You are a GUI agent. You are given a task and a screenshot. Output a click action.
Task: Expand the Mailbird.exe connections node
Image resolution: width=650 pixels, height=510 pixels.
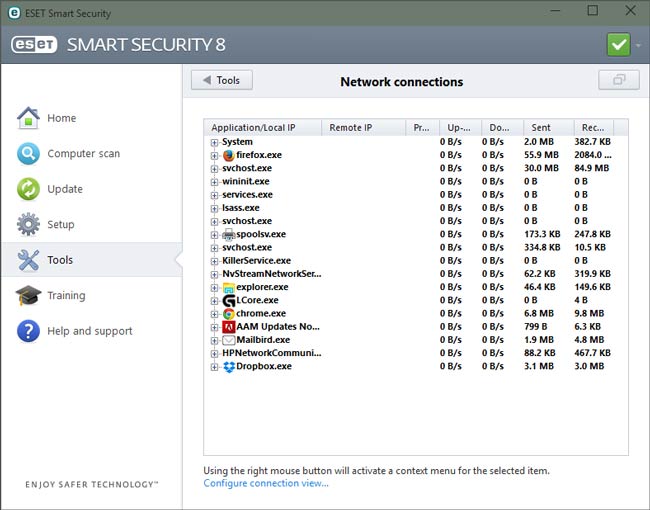(x=214, y=340)
